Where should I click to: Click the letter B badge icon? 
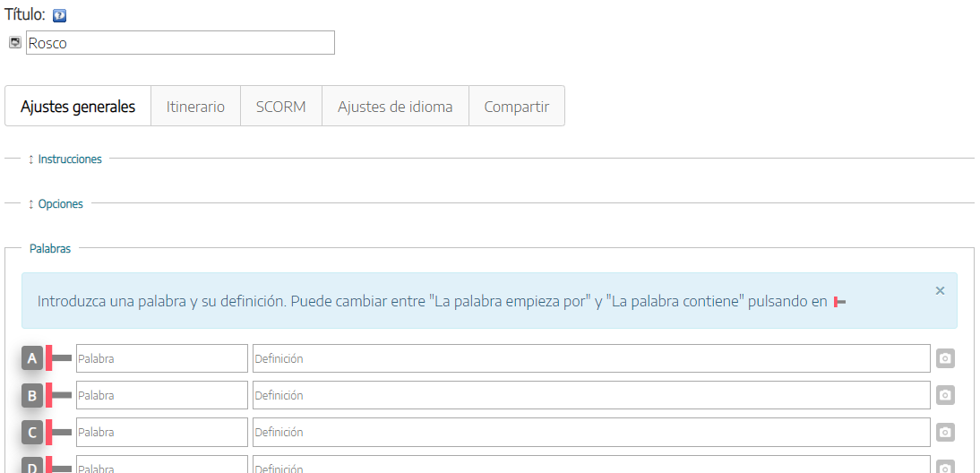tap(32, 396)
